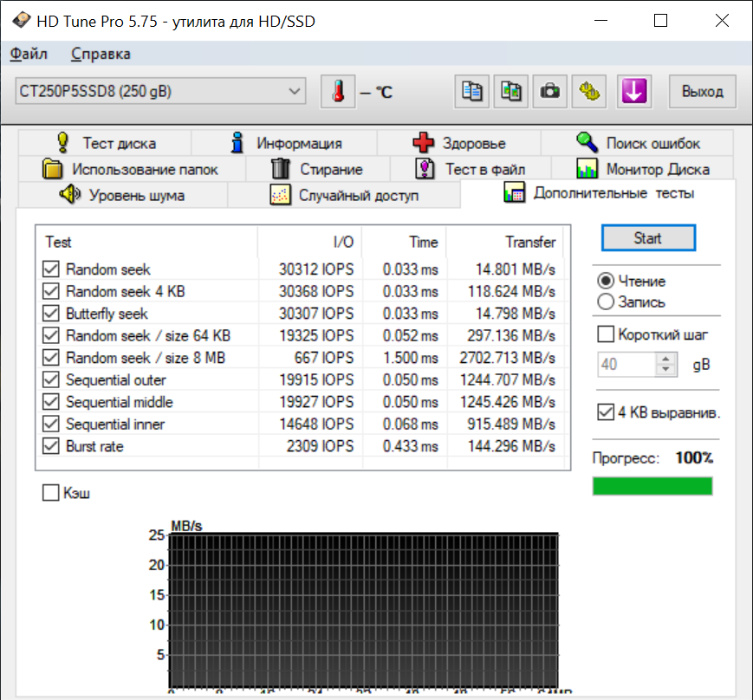Open options via the yellow gears icon
753x700 pixels.
[589, 92]
